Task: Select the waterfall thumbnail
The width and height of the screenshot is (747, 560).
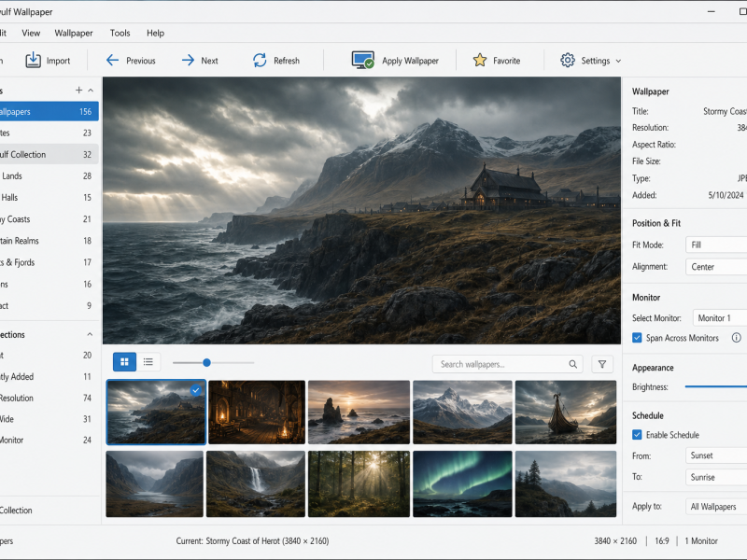Action: [x=255, y=483]
